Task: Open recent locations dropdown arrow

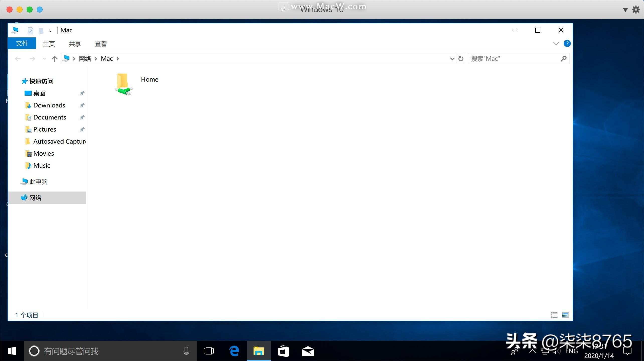Action: (44, 59)
